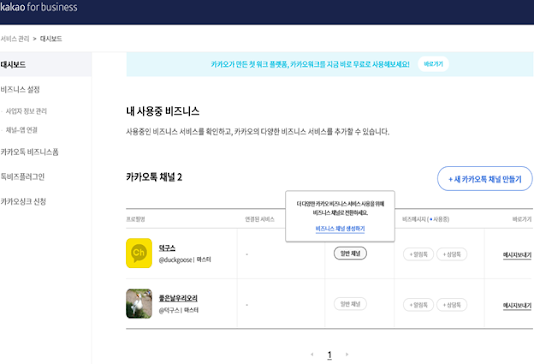
Task: Click 일반 채널 badge in 좋은날우리오리 row
Action: 350,304
